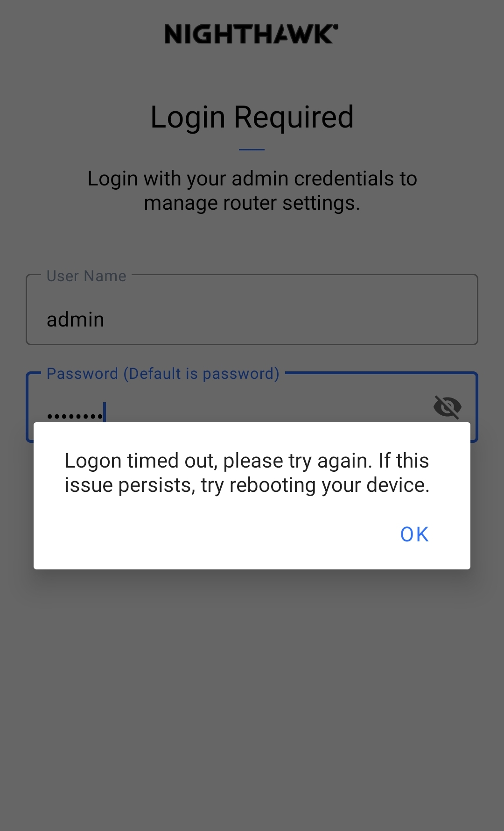Click the "Login Required" heading
This screenshot has height=831, width=504.
pos(252,117)
